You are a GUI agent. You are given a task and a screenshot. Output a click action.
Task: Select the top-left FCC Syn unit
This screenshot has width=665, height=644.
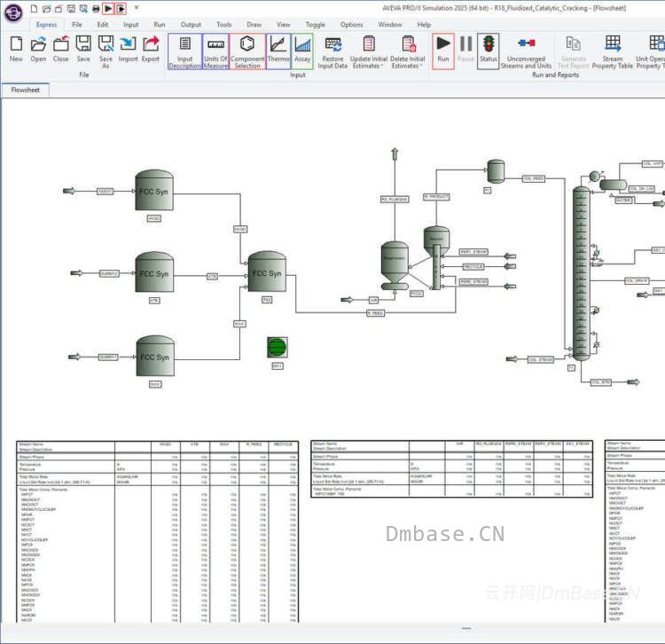[x=154, y=191]
